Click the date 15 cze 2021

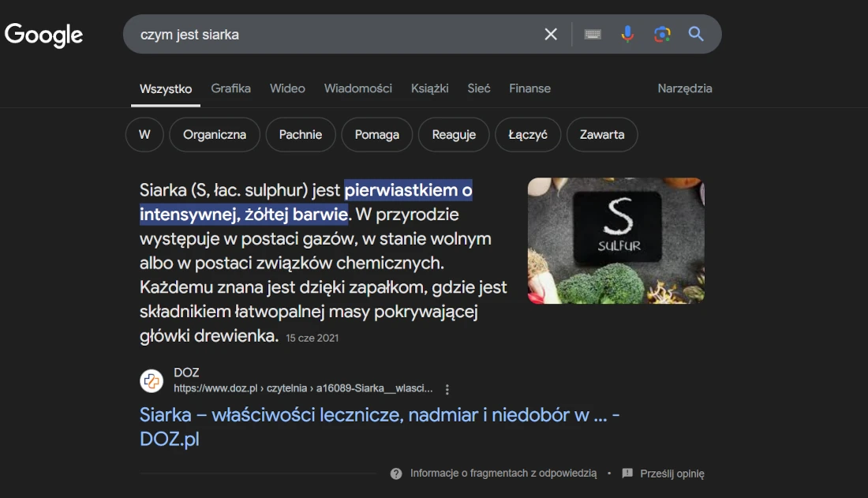coord(312,338)
